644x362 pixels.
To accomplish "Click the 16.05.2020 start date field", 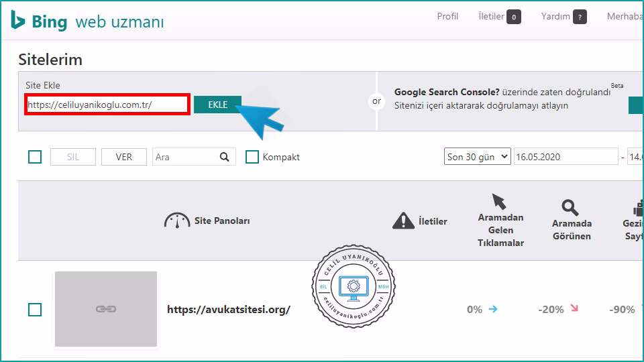I will pyautogui.click(x=566, y=156).
